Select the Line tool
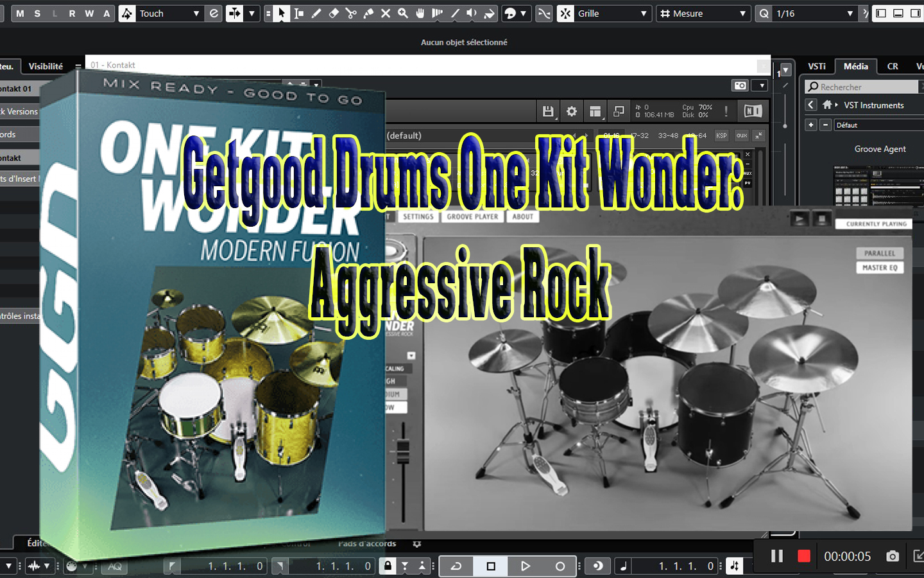Viewport: 924px width, 578px height. pyautogui.click(x=455, y=13)
